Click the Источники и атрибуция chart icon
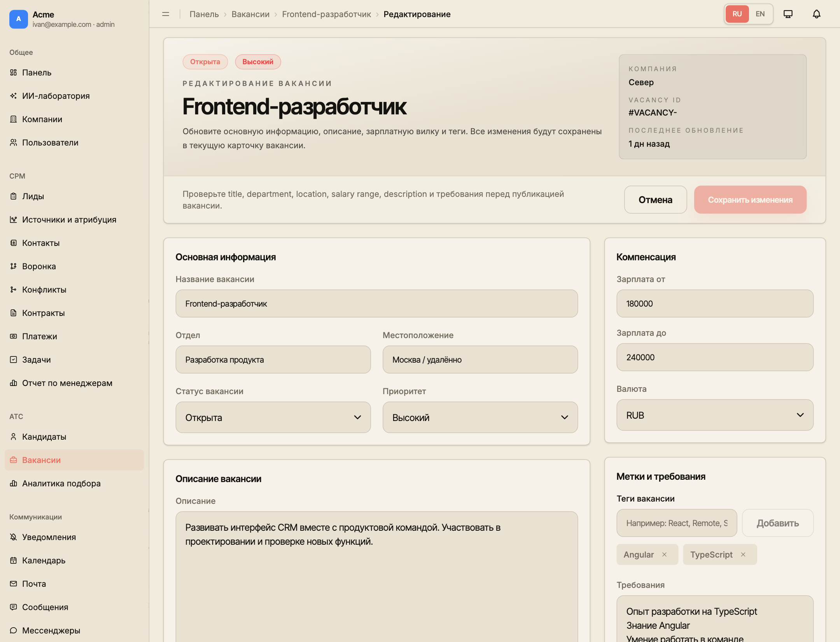The image size is (840, 642). click(13, 219)
